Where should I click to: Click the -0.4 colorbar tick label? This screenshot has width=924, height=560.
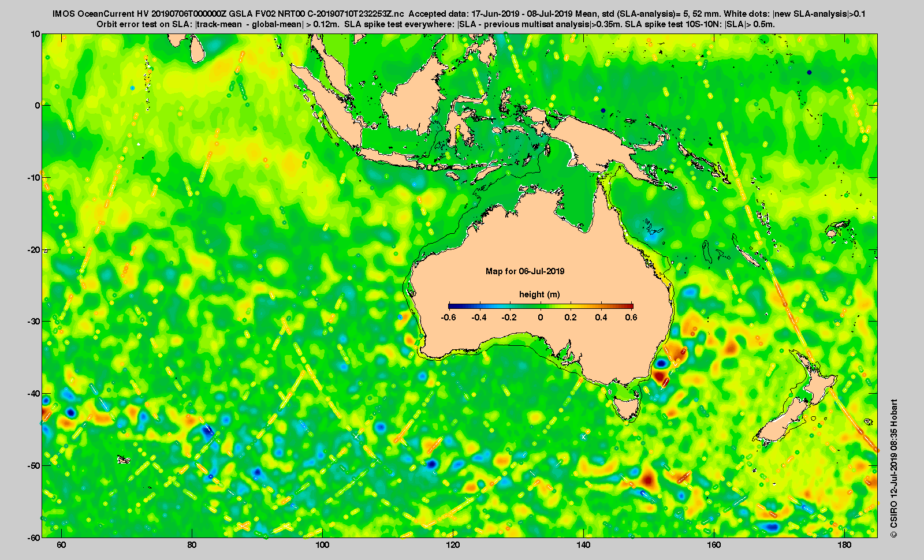(479, 318)
